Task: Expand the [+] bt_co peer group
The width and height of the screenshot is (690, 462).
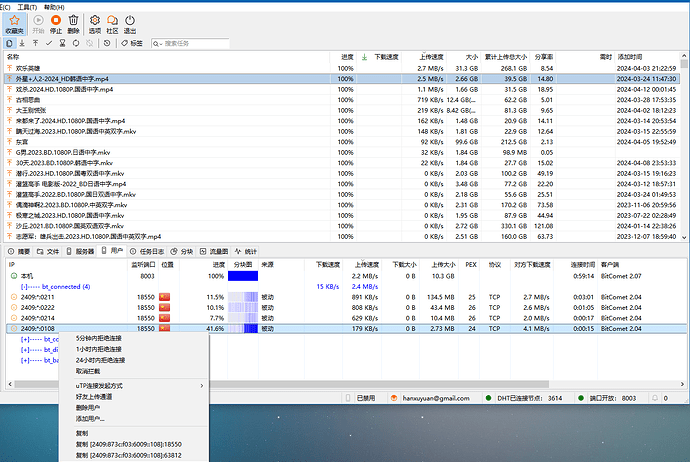Action: click(x=25, y=339)
